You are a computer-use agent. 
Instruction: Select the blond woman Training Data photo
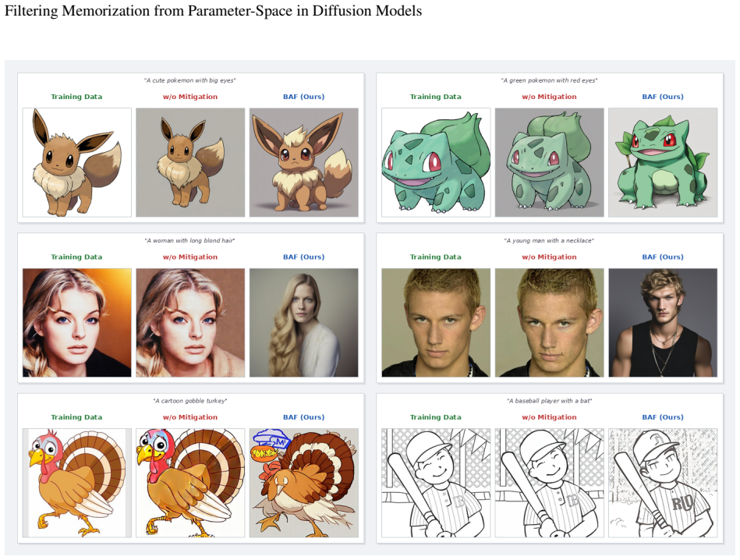pyautogui.click(x=77, y=322)
